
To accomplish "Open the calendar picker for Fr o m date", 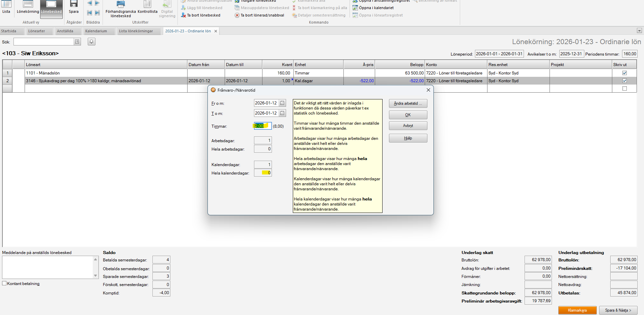I will [282, 103].
